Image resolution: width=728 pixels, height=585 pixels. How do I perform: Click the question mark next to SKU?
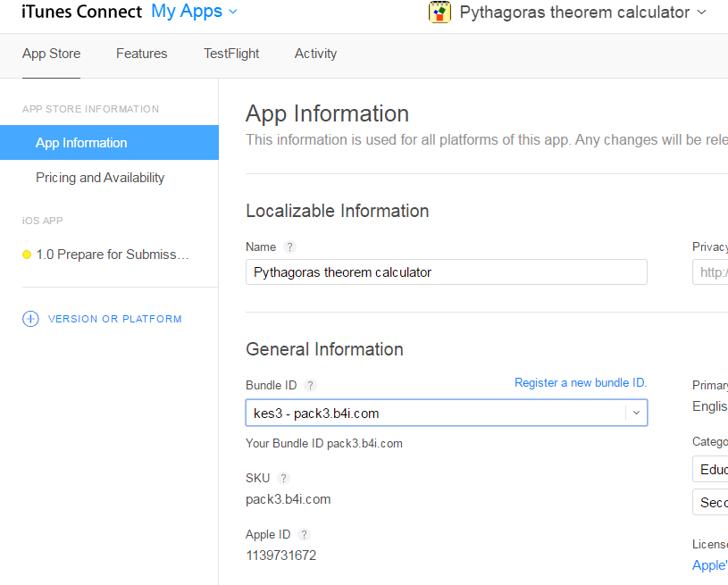pos(283,479)
